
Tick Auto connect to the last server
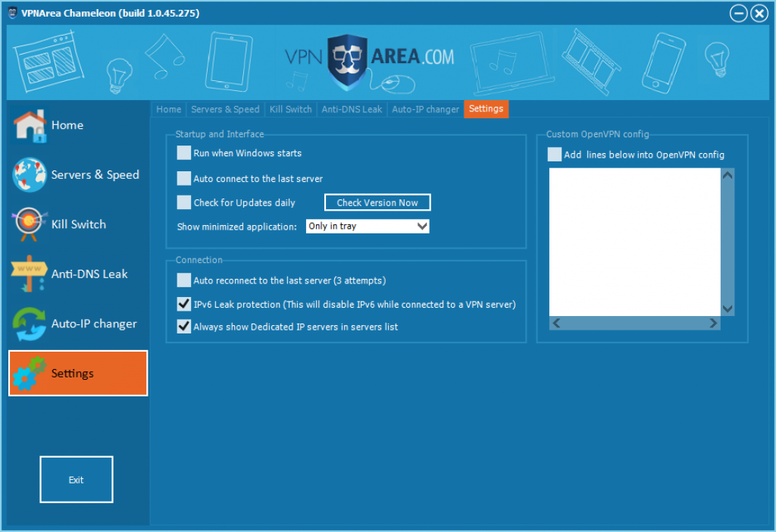tap(183, 178)
